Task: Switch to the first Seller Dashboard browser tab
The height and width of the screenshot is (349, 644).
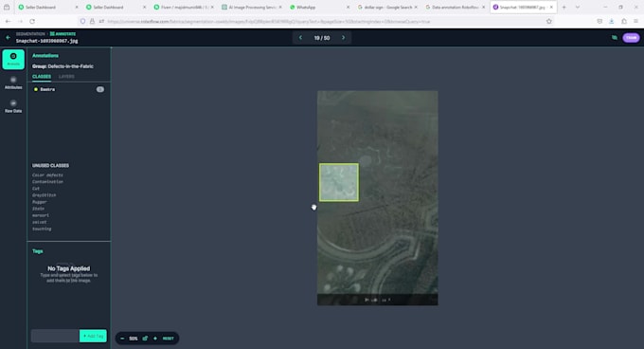Action: tap(47, 7)
